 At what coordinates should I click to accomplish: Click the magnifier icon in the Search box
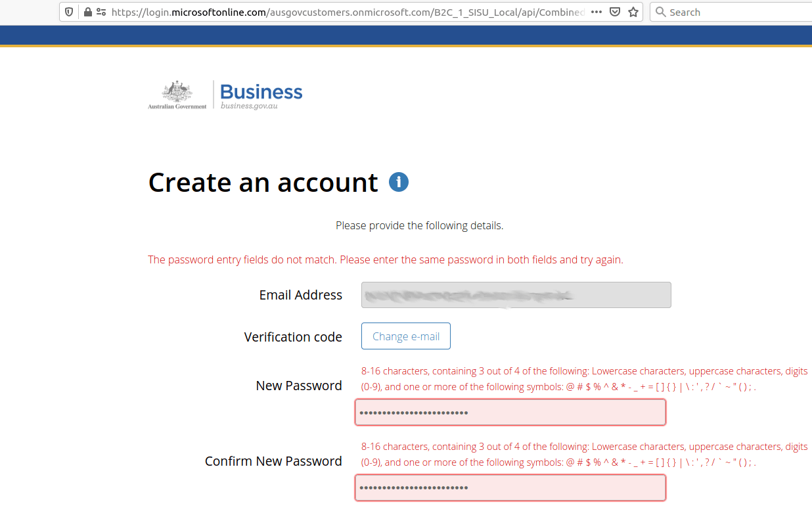tap(660, 11)
